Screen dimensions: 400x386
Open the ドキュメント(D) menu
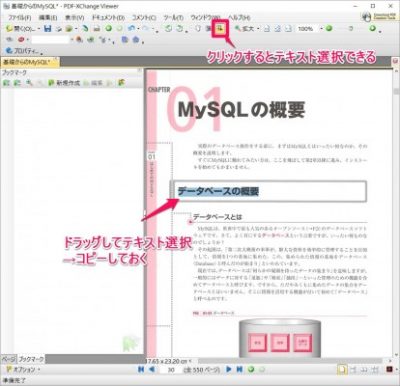point(108,17)
